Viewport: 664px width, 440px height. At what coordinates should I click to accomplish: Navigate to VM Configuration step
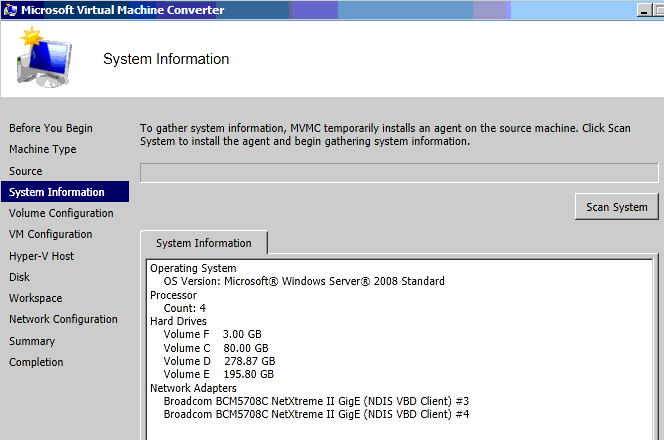pyautogui.click(x=51, y=234)
